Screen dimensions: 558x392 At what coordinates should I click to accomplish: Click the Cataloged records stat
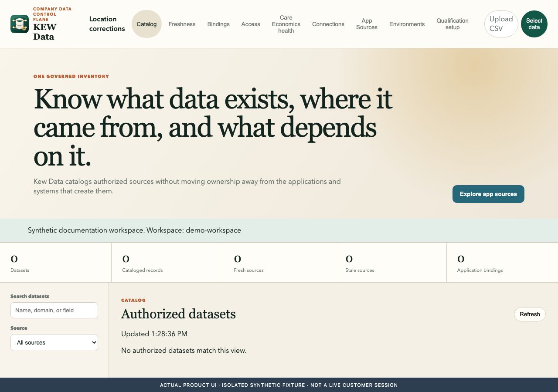click(x=167, y=263)
